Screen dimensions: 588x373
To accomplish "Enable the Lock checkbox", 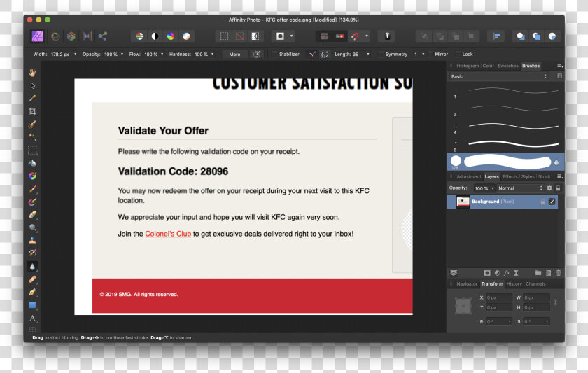I will [458, 55].
